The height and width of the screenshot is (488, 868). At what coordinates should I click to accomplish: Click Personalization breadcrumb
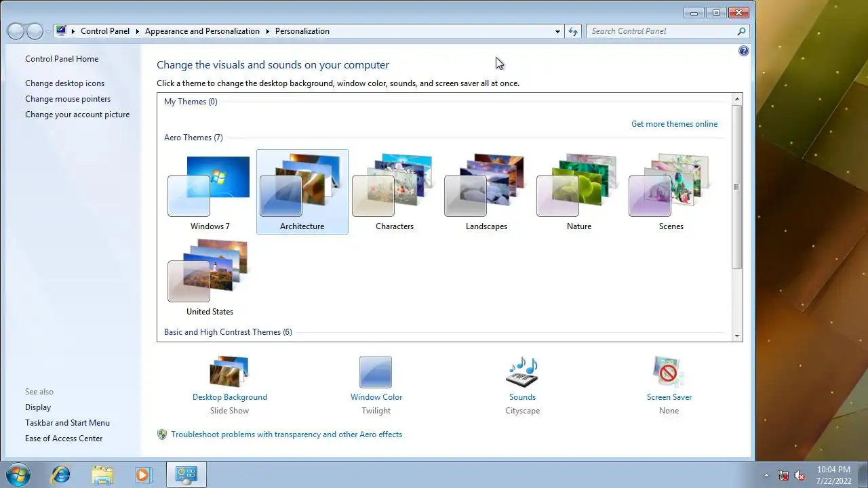pyautogui.click(x=302, y=31)
